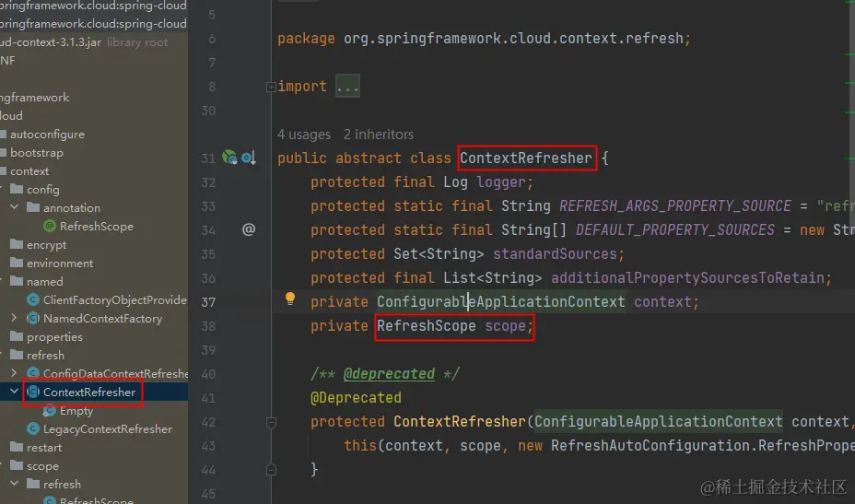Click the green annotation icon beside RefreshScope under annotation
The width and height of the screenshot is (855, 504).
click(50, 226)
